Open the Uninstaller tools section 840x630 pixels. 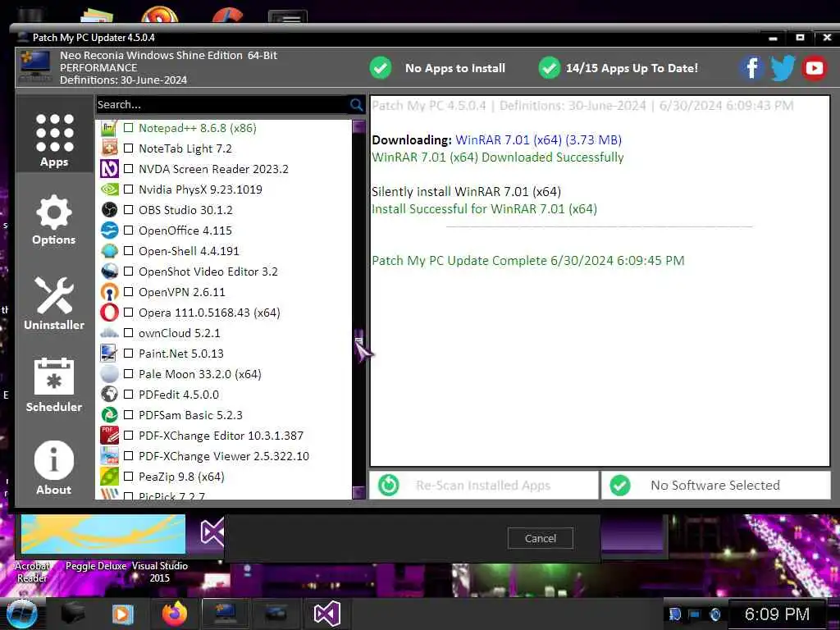pyautogui.click(x=54, y=304)
